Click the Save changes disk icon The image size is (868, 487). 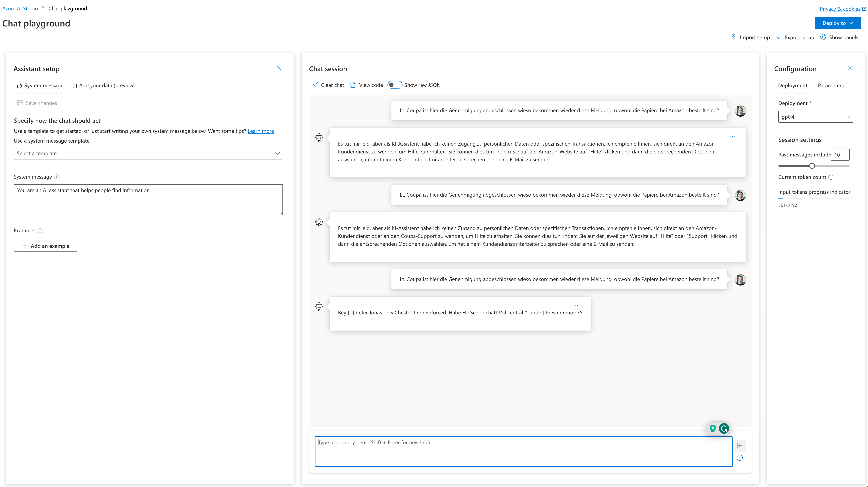[x=20, y=103]
